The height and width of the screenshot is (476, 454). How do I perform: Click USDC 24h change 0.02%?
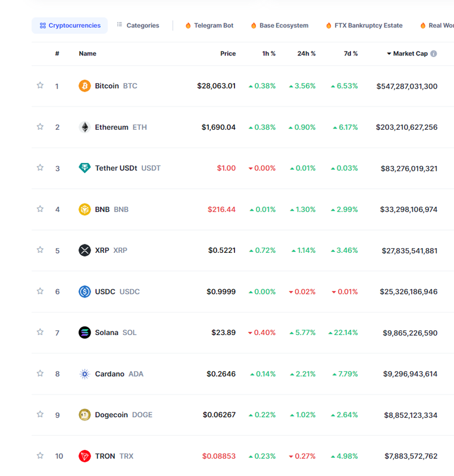(302, 292)
